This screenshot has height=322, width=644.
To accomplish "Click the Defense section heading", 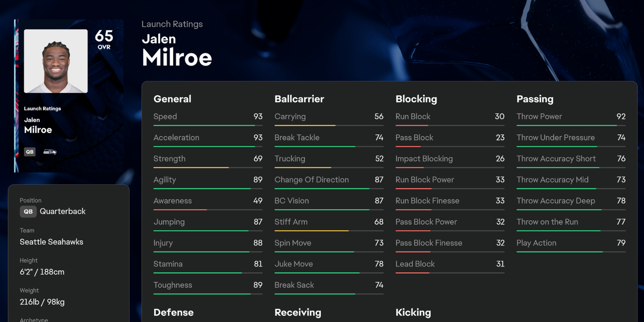I will [173, 312].
